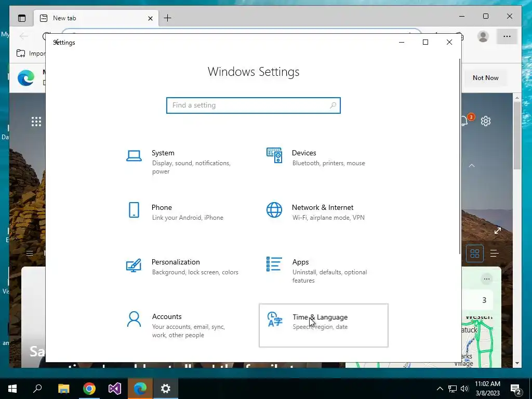This screenshot has height=399, width=532.
Task: Click Edge page vertical scrollbar thumb
Action: pyautogui.click(x=517, y=135)
